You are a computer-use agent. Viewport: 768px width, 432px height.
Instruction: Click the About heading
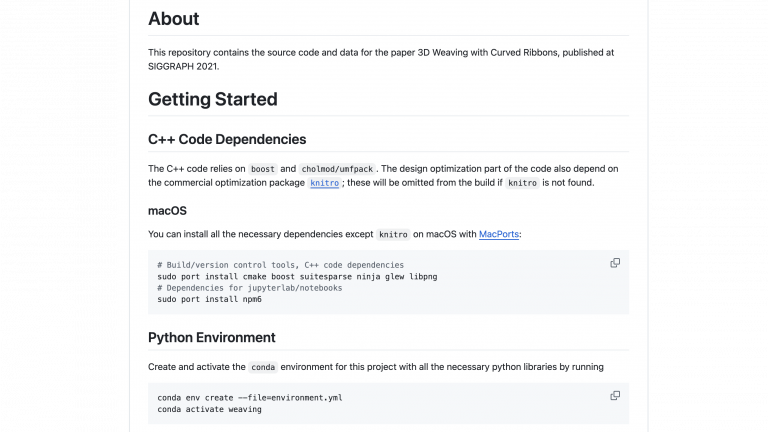point(174,19)
